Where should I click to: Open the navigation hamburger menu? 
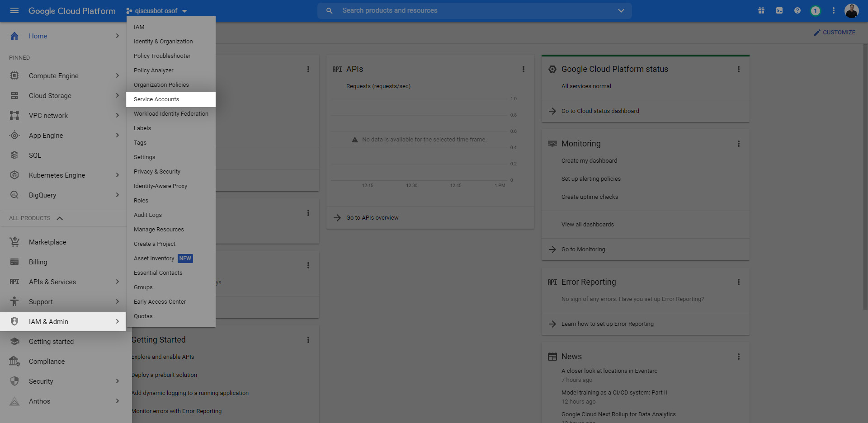click(14, 10)
